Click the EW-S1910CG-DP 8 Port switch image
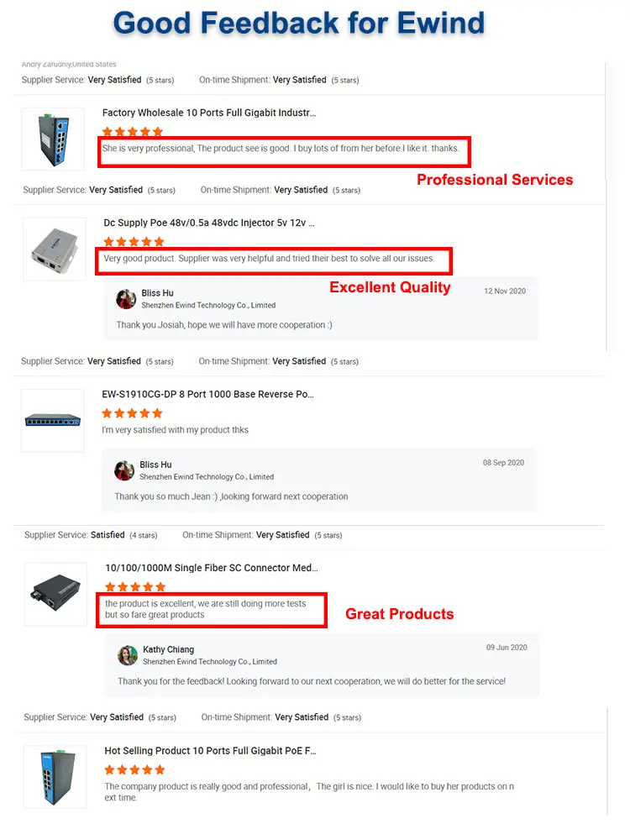This screenshot has height=840, width=630. tap(52, 421)
